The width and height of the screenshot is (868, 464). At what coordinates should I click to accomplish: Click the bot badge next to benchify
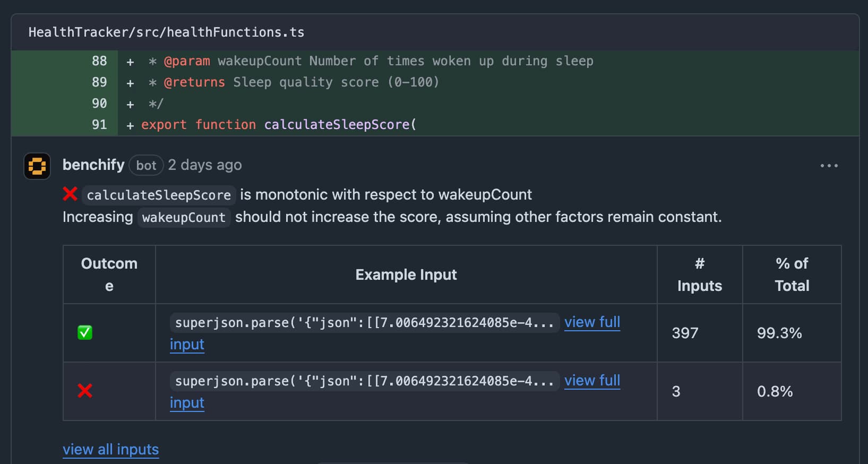pyautogui.click(x=145, y=165)
